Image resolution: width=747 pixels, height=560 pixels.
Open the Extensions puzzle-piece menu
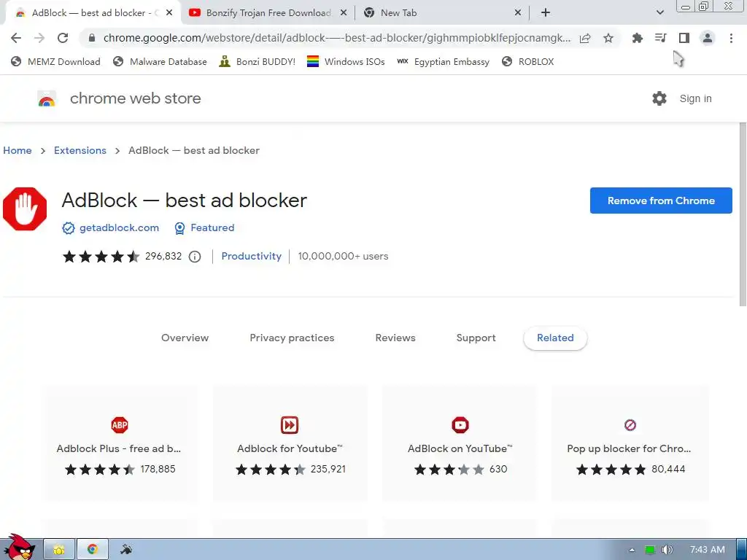pos(638,38)
